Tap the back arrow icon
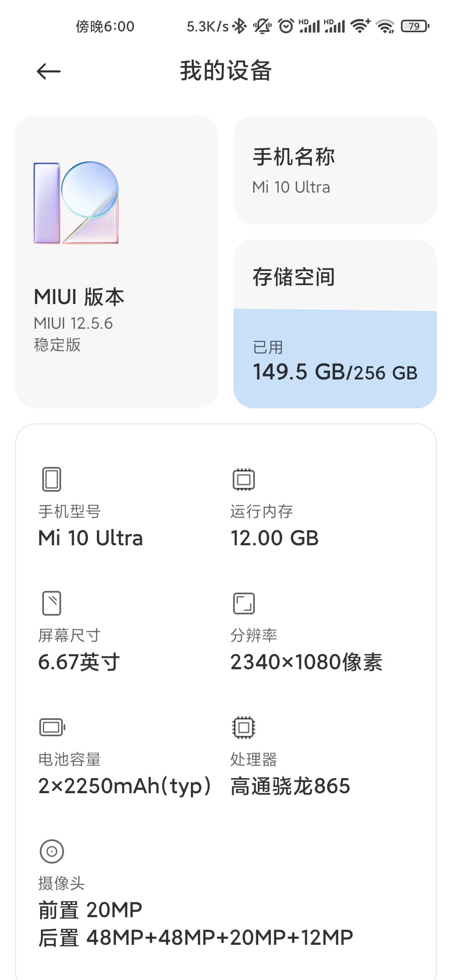This screenshot has width=452, height=980. pyautogui.click(x=49, y=72)
